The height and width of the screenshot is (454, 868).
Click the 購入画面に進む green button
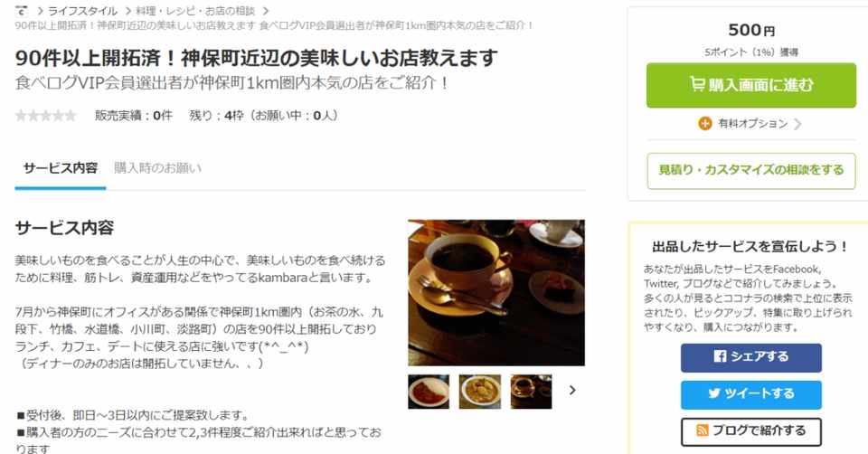coord(751,85)
